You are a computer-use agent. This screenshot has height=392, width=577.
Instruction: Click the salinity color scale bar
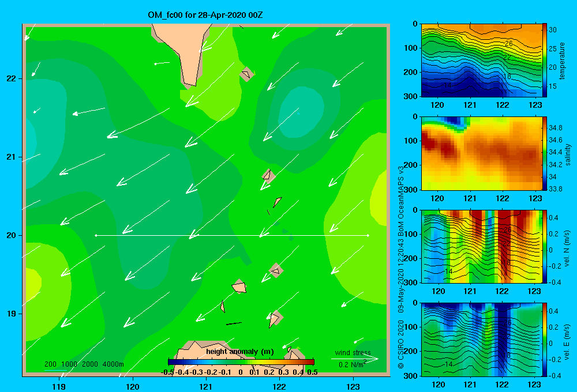(545, 153)
